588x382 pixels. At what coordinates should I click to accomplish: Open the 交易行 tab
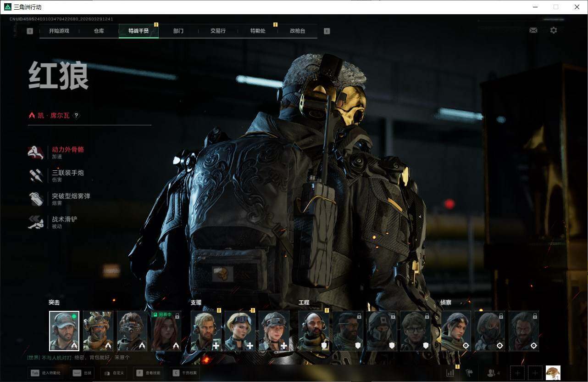pos(218,31)
